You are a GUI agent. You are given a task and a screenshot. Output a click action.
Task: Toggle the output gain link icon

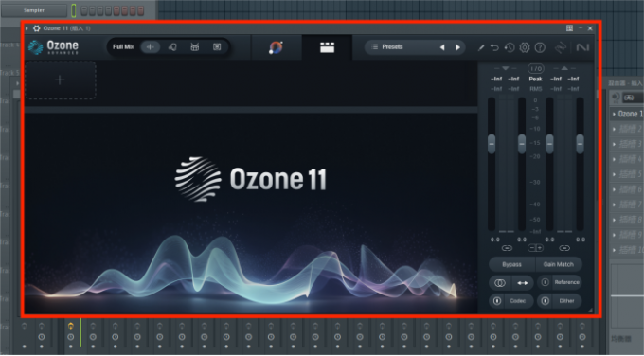[x=564, y=248]
